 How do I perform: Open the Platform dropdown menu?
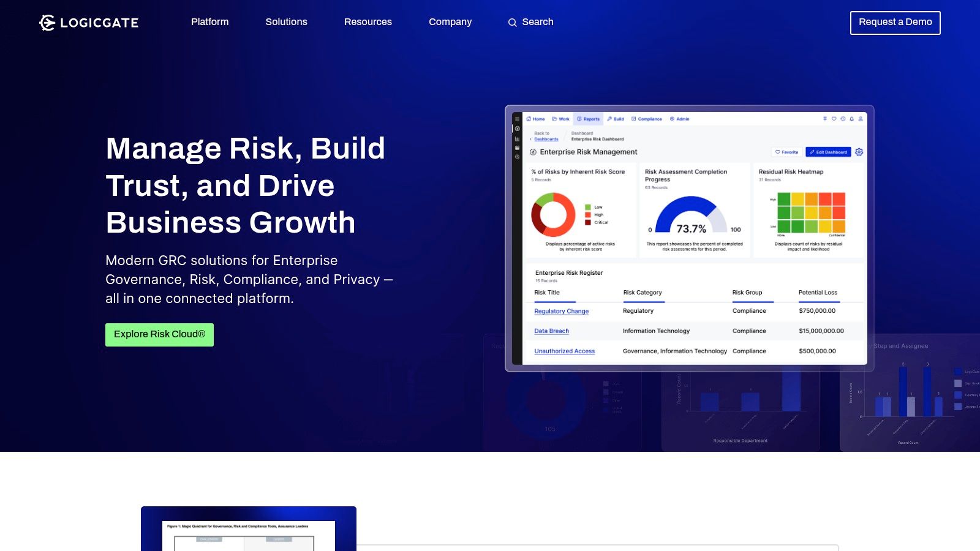[209, 22]
